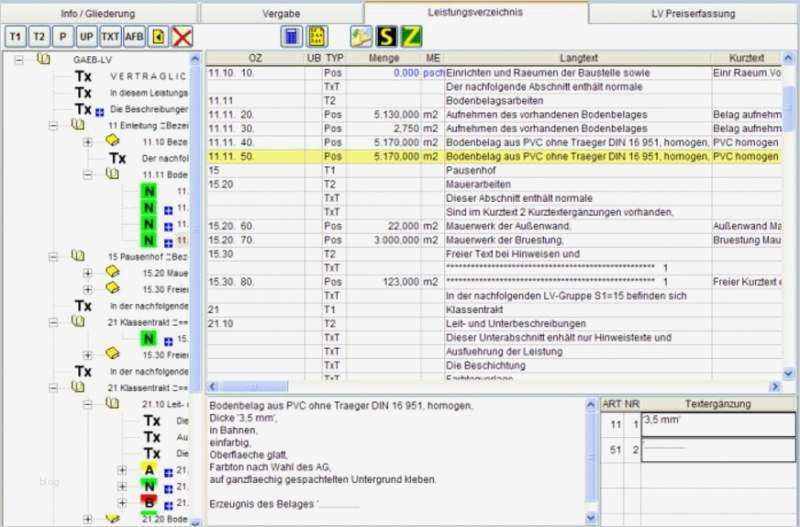Click OZ column header

pos(255,58)
